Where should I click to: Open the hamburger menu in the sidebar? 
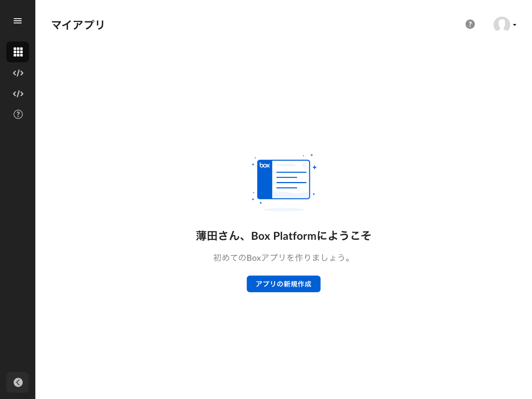(x=17, y=21)
